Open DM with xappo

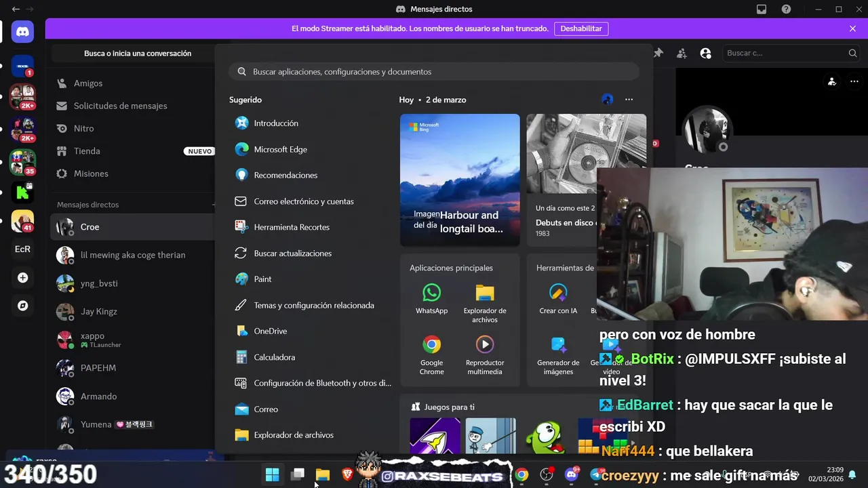(x=132, y=340)
